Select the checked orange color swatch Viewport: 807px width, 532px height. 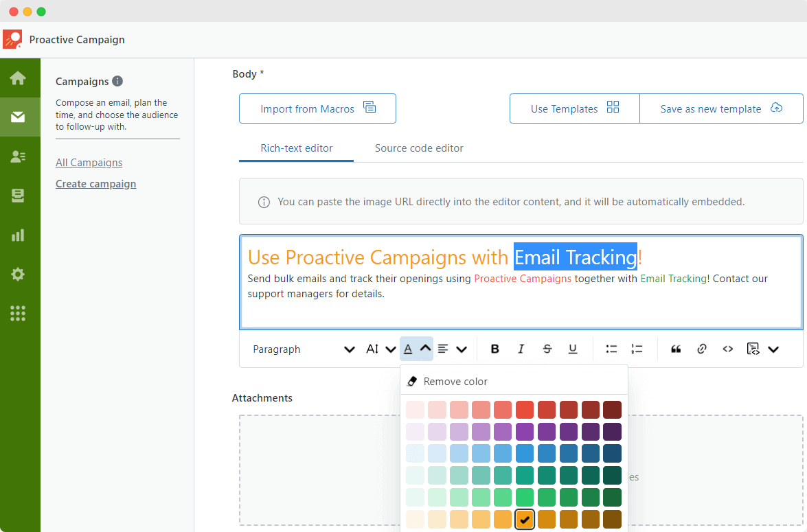pos(525,519)
